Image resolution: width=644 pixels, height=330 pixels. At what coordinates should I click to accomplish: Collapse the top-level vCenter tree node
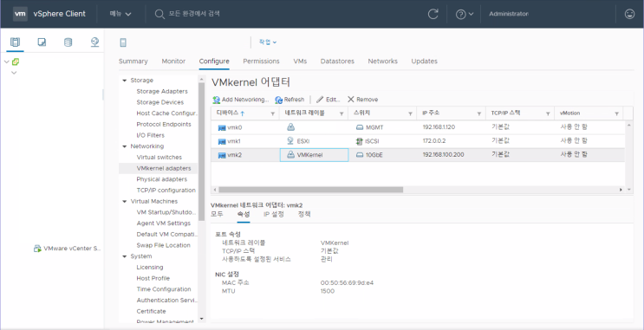tap(7, 62)
